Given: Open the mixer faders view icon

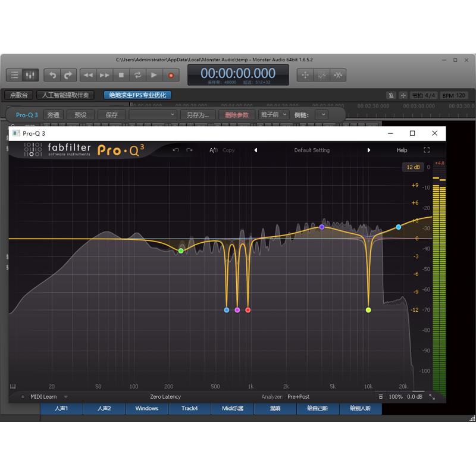Looking at the screenshot, I should click(x=30, y=75).
